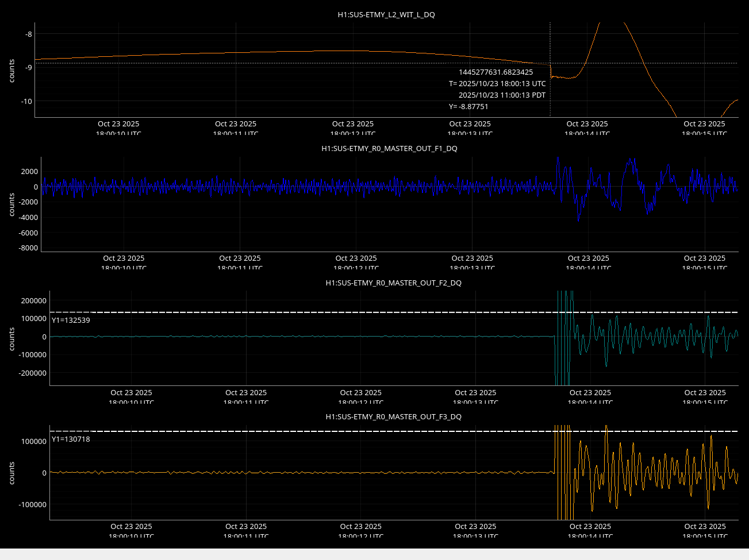The height and width of the screenshot is (560, 749).
Task: Select the R0_MASTER_OUT_F3_DQ channel title
Action: pos(393,416)
